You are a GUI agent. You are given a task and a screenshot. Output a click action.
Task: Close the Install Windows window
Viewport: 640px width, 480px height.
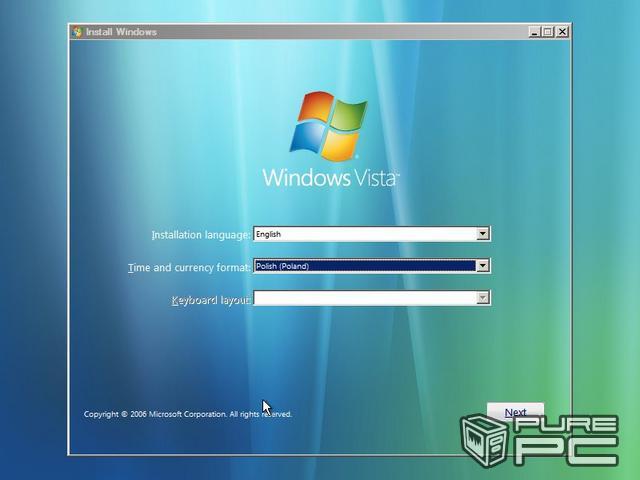click(x=562, y=32)
